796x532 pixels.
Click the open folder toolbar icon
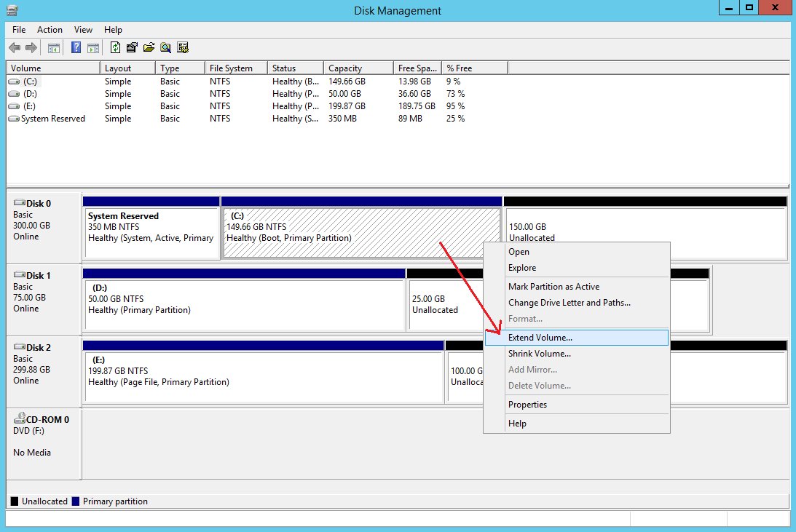(x=149, y=48)
